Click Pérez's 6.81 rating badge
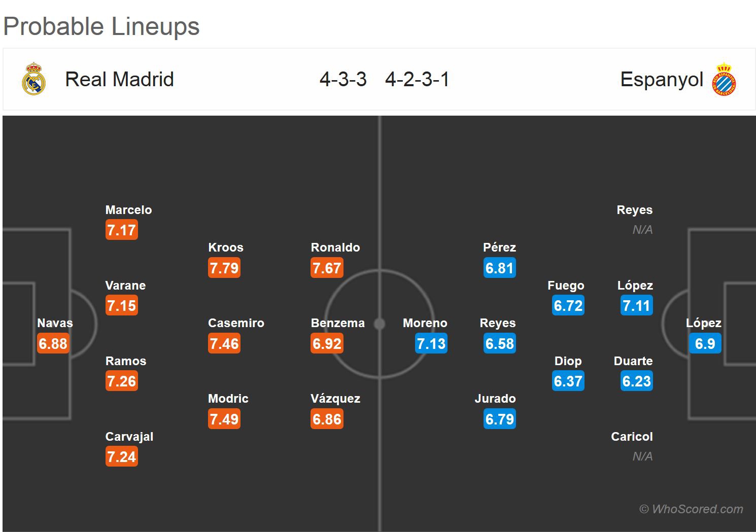This screenshot has height=532, width=756. pyautogui.click(x=499, y=268)
